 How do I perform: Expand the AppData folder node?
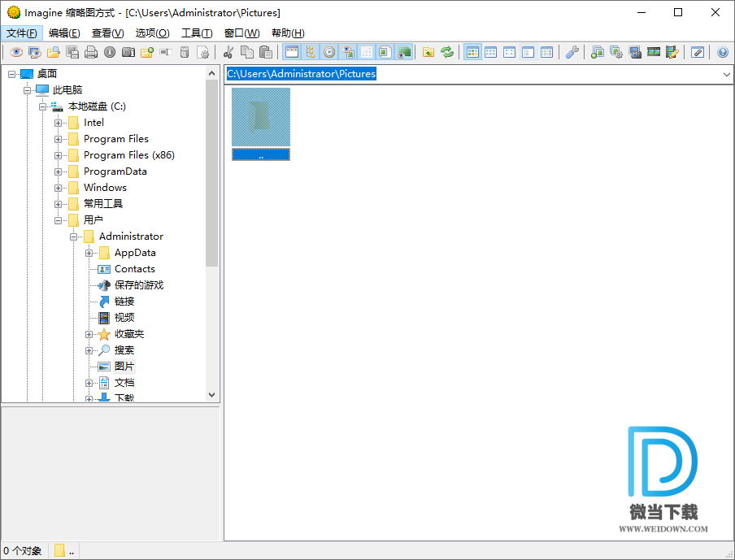pyautogui.click(x=89, y=253)
